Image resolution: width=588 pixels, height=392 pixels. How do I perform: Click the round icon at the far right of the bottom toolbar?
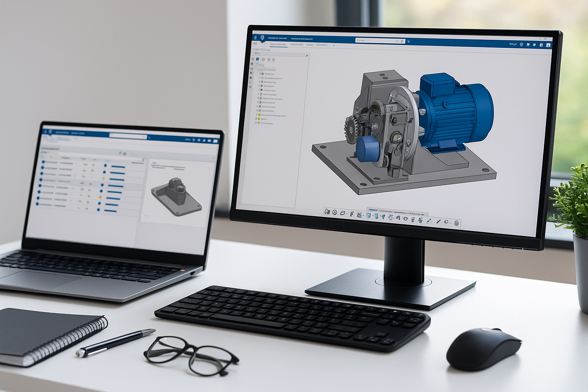coord(456,224)
